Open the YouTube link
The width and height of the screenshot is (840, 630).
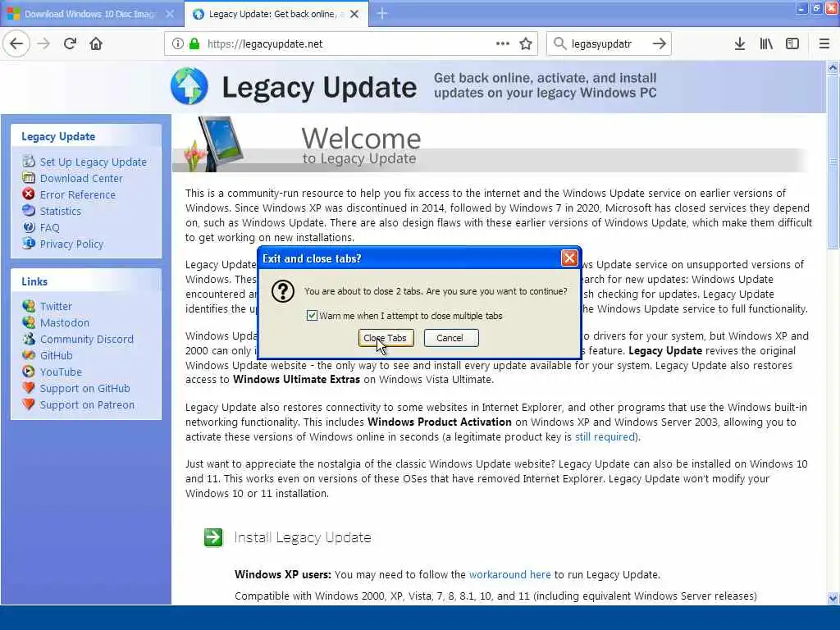[x=61, y=372]
